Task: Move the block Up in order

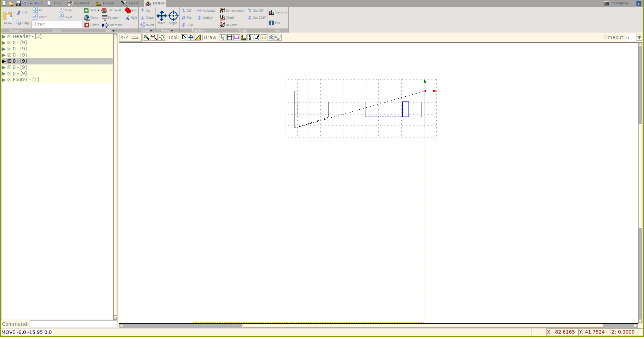Action: tap(146, 11)
